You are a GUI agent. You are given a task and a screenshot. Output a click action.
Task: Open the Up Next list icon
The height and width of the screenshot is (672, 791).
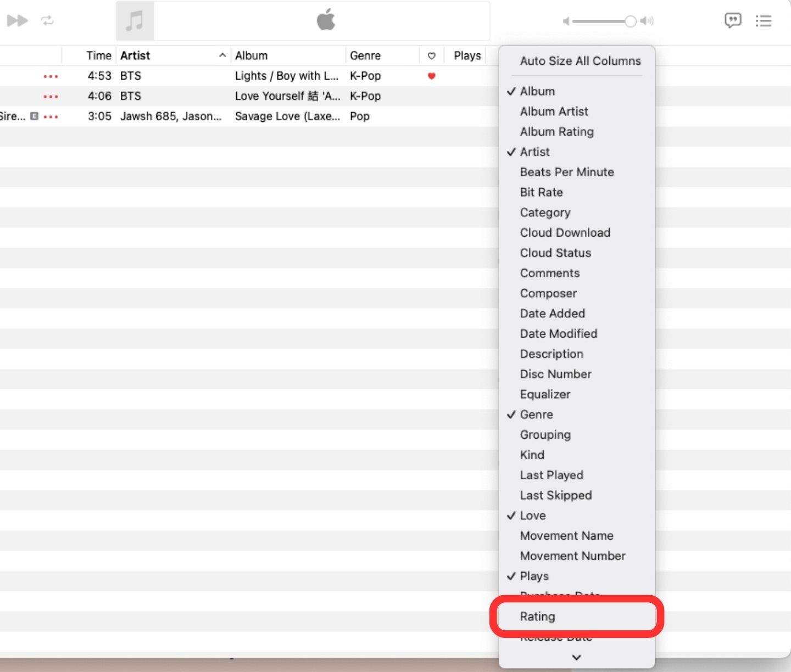click(764, 21)
